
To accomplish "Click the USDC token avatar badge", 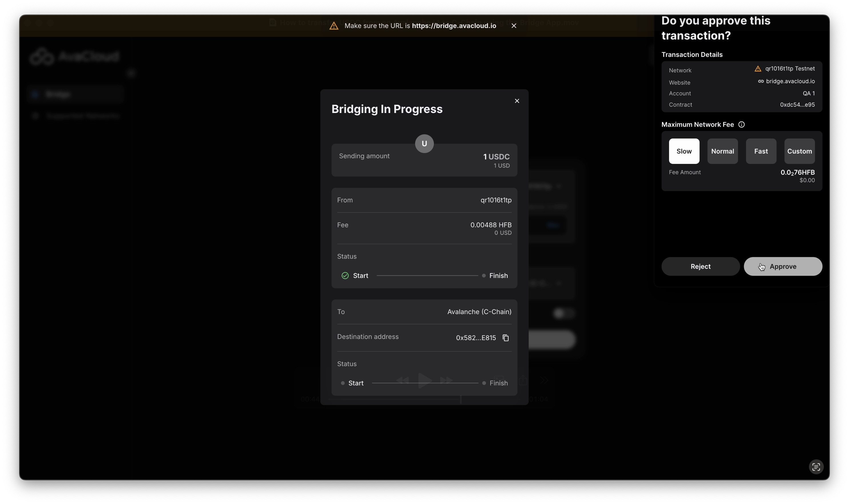I will coord(424,144).
